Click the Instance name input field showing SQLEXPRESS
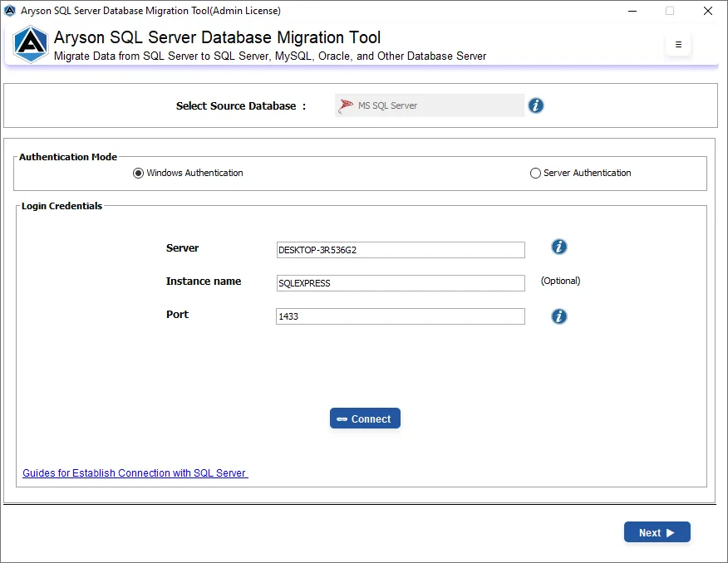 tap(400, 283)
